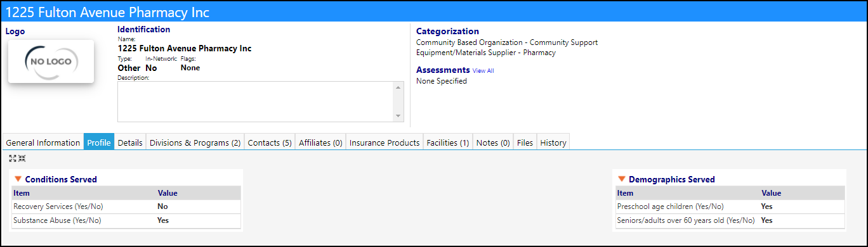Switch to Affiliates (0) tab
The height and width of the screenshot is (247, 868).
[320, 142]
